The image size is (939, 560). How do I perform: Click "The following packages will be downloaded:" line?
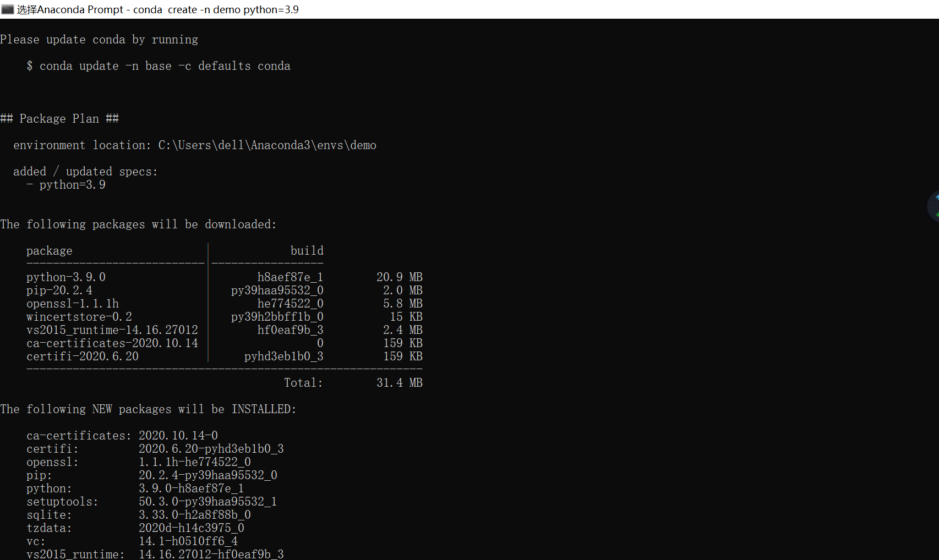[139, 224]
